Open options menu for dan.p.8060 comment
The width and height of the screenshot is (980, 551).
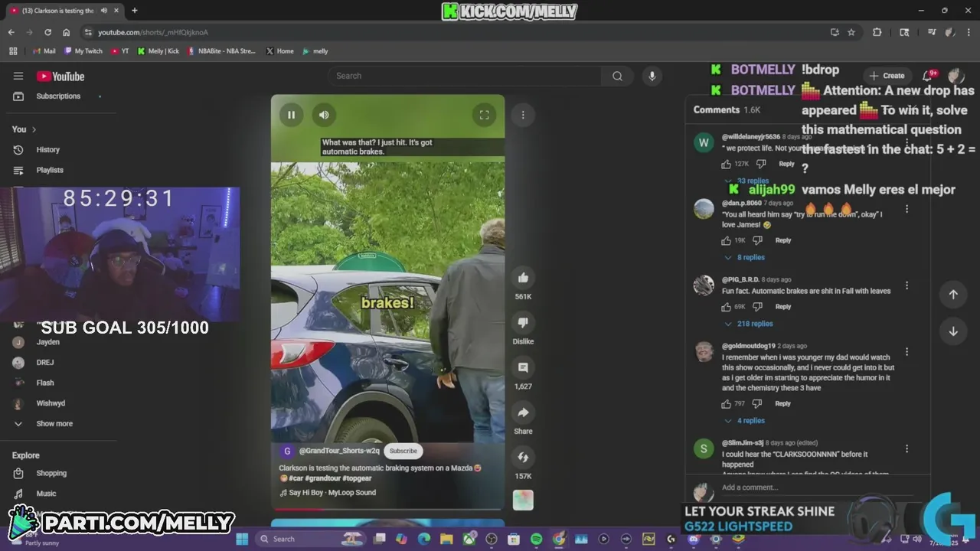point(907,209)
